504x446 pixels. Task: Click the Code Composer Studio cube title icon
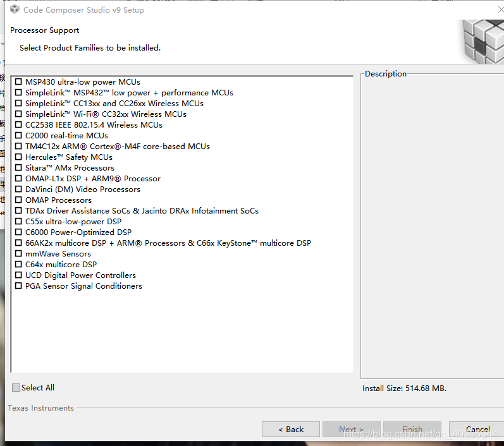pyautogui.click(x=15, y=9)
